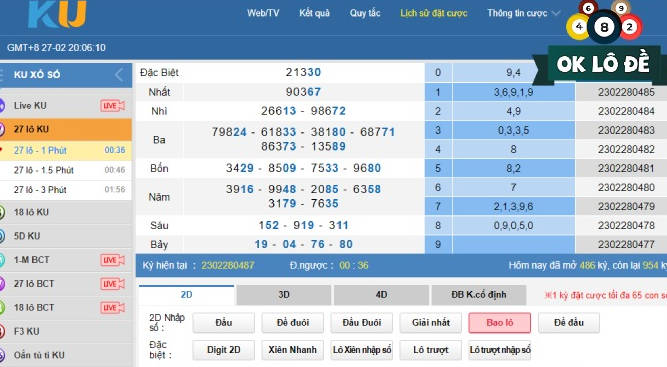Image resolution: width=667 pixels, height=367 pixels.
Task: Select the 18 lô KU game
Action: (x=66, y=212)
